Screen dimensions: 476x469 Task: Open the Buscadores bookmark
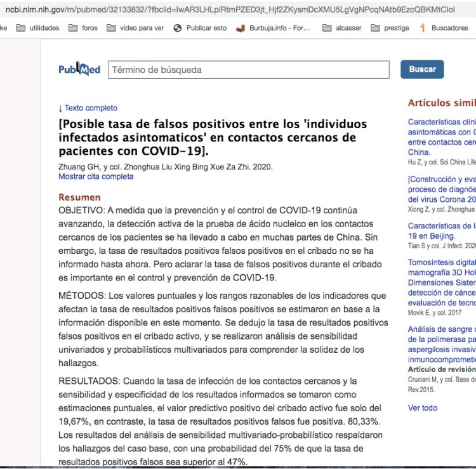pos(449,28)
